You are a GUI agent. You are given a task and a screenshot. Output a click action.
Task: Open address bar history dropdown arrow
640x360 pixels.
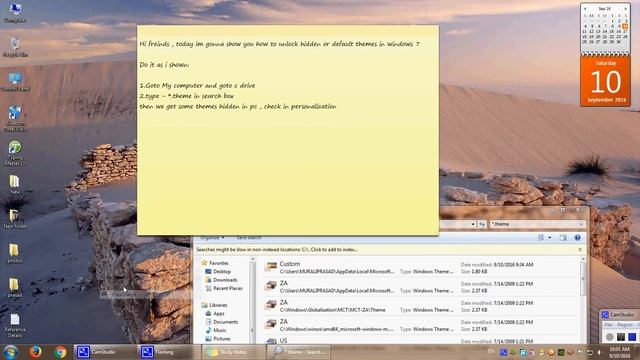pyautogui.click(x=473, y=224)
